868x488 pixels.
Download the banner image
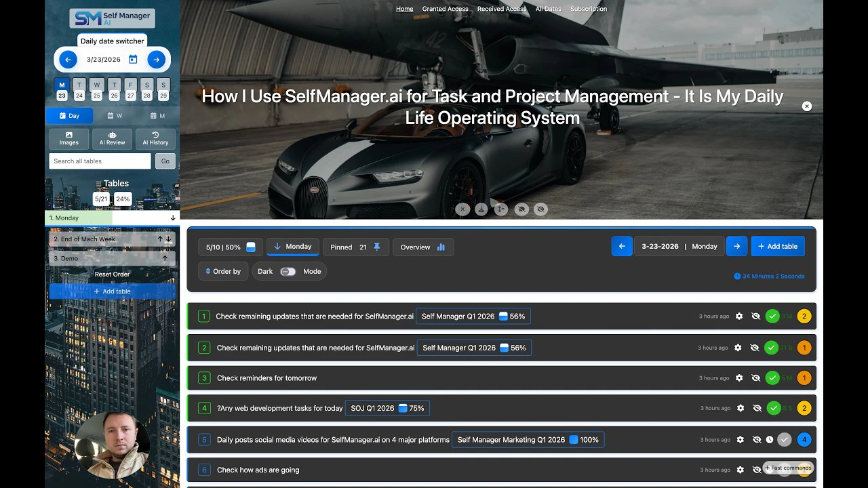[x=481, y=209]
